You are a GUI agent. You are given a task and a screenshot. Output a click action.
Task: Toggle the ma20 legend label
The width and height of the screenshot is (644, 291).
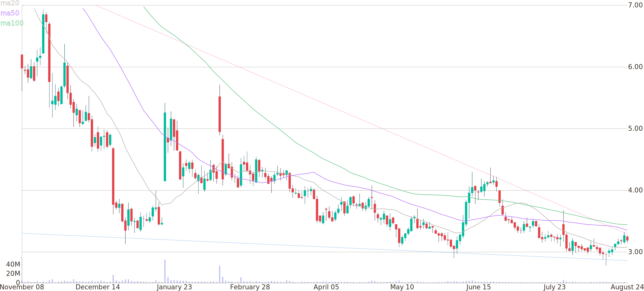[10, 4]
